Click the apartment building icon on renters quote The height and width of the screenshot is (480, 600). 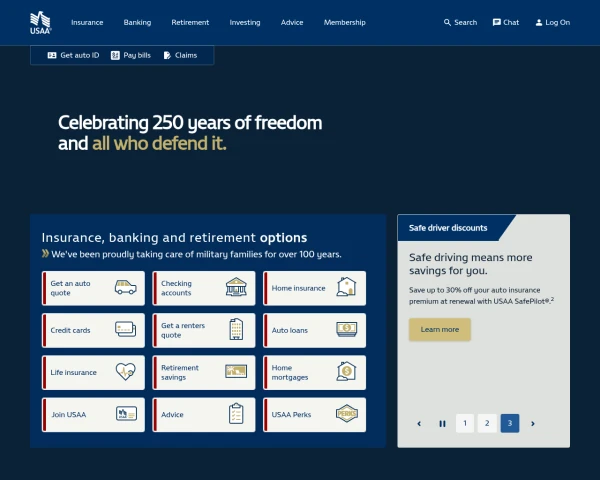tap(236, 329)
